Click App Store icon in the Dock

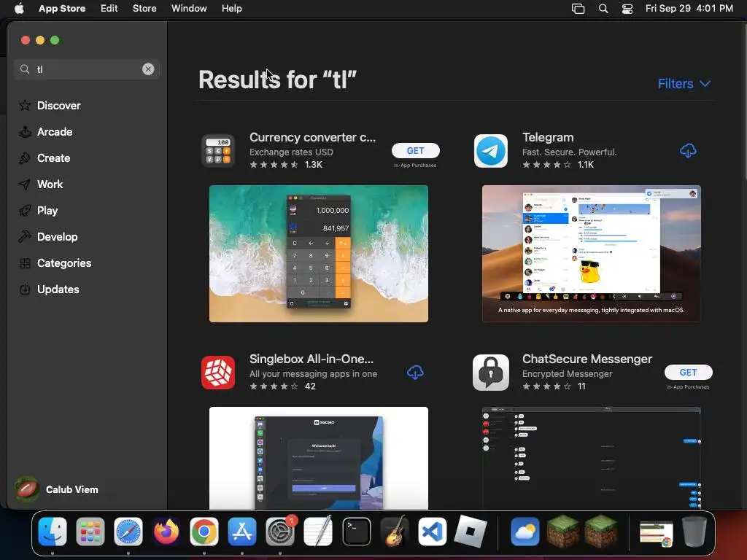[x=242, y=532]
